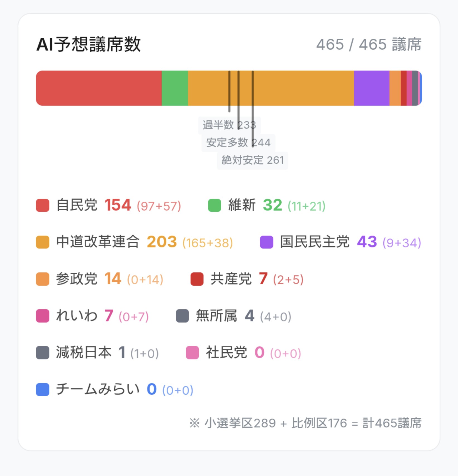Click the red 自民党 segment in the seat bar
This screenshot has width=458, height=476.
tap(99, 88)
